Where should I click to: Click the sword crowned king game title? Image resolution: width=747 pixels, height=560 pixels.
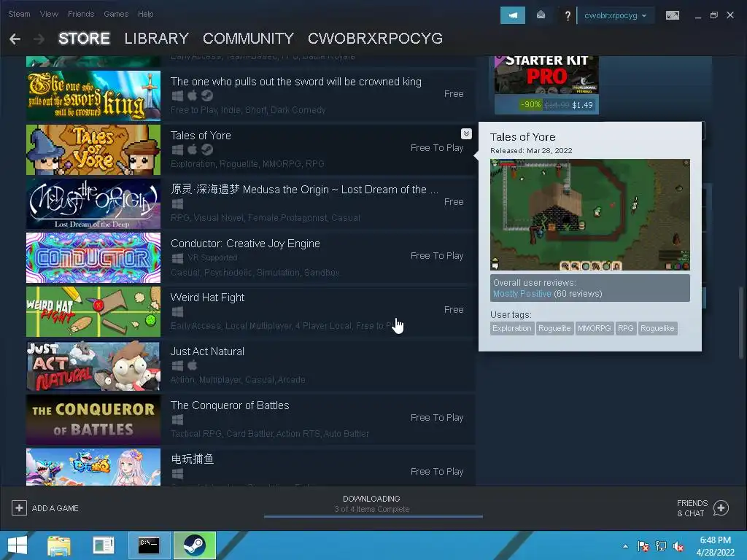(296, 82)
